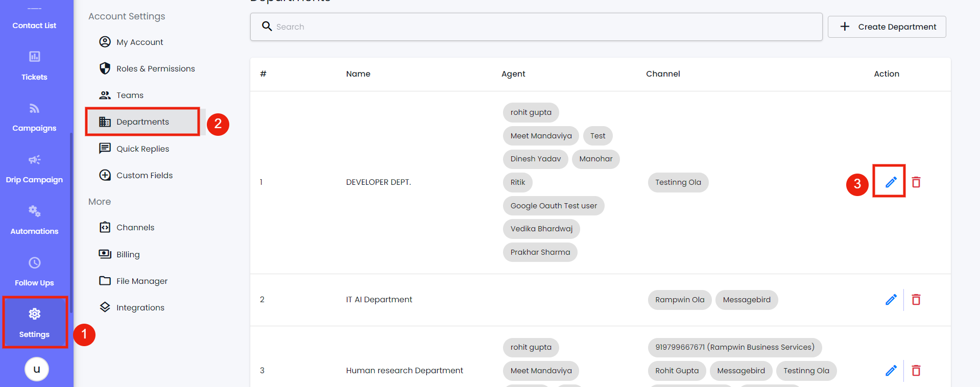Click edit pencil for DEVELOPER DEPT.
The width and height of the screenshot is (980, 387).
click(x=891, y=182)
